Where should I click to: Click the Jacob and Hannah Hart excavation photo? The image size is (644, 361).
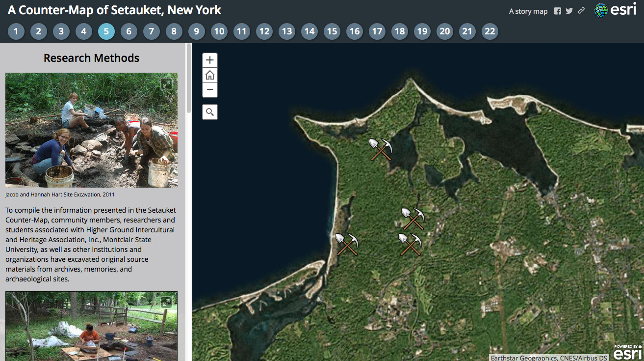pyautogui.click(x=91, y=130)
